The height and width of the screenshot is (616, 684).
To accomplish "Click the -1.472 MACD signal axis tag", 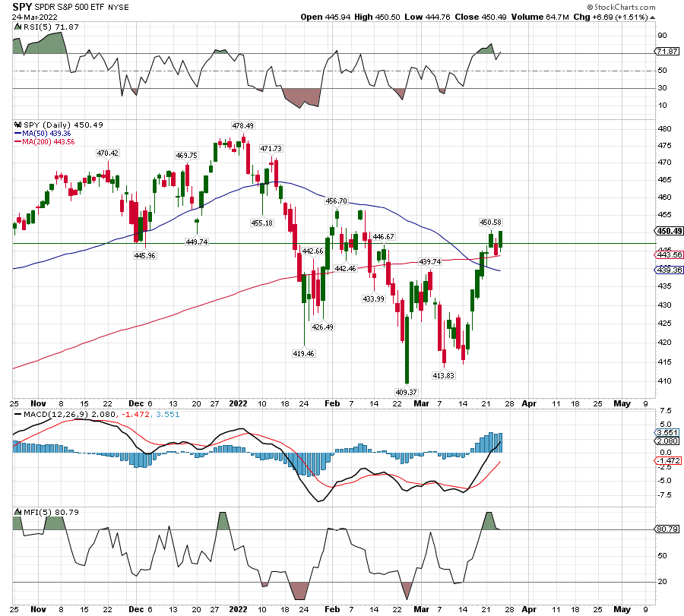I will point(668,460).
